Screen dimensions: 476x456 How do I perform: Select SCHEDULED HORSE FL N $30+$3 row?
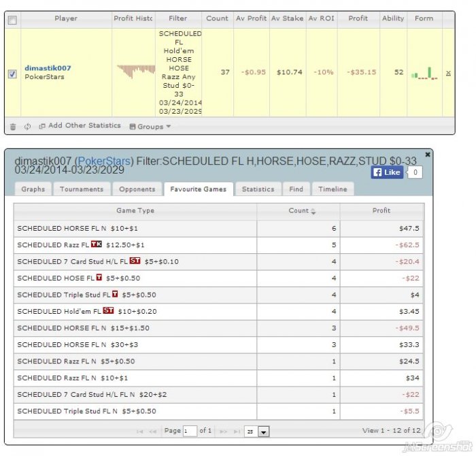218,345
